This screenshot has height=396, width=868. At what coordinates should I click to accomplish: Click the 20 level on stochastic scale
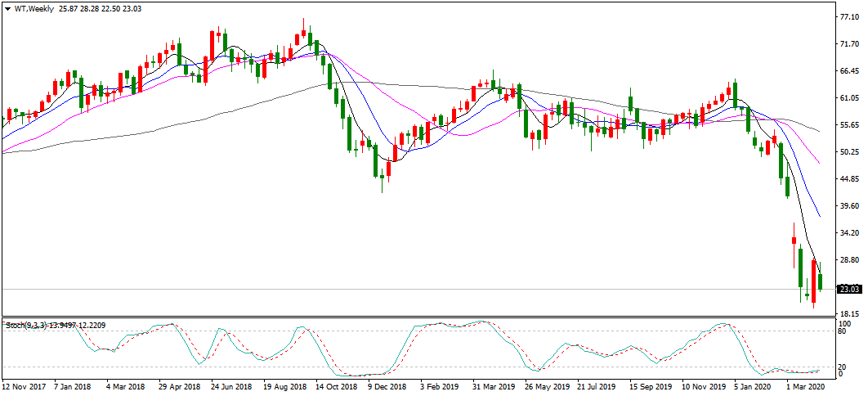tap(841, 367)
